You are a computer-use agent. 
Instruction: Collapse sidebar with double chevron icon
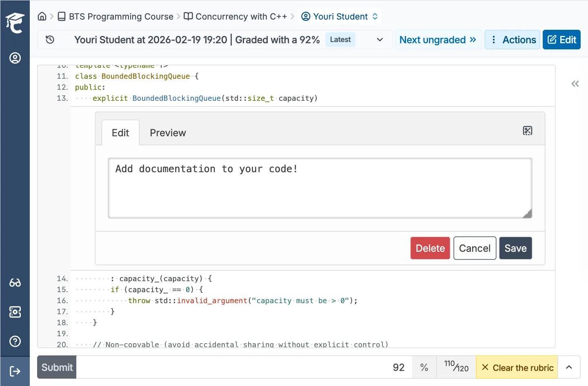point(575,84)
